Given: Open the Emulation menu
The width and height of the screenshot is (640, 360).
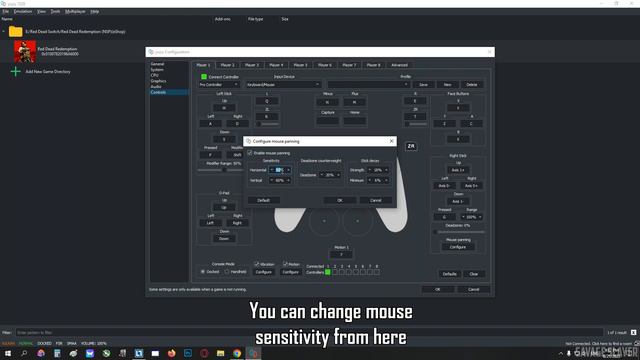Looking at the screenshot, I should tap(23, 11).
